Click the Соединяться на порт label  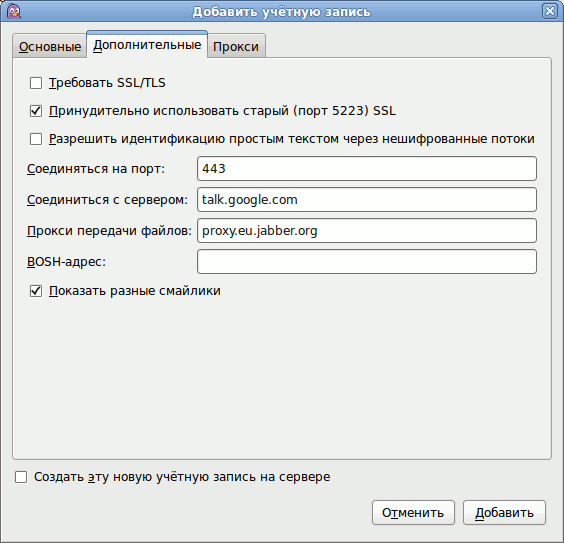[x=96, y=169]
